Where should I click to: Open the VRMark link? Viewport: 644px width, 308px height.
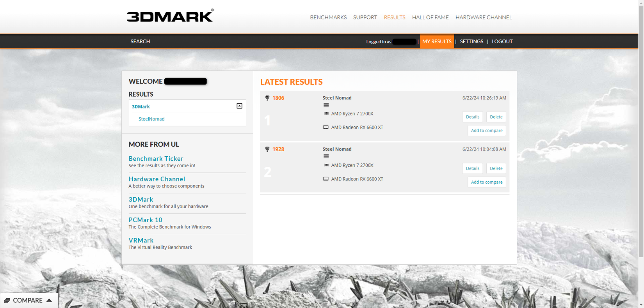pos(141,241)
